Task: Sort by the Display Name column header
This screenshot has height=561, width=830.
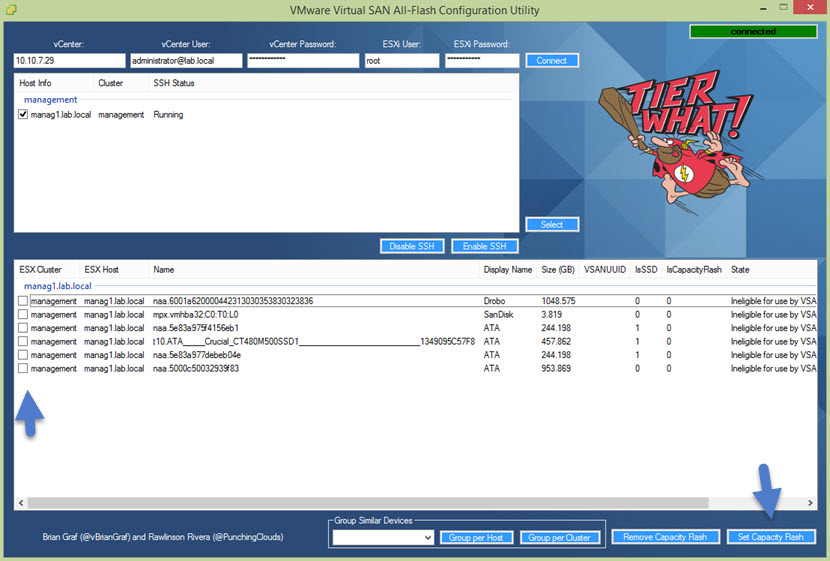Action: pyautogui.click(x=508, y=269)
